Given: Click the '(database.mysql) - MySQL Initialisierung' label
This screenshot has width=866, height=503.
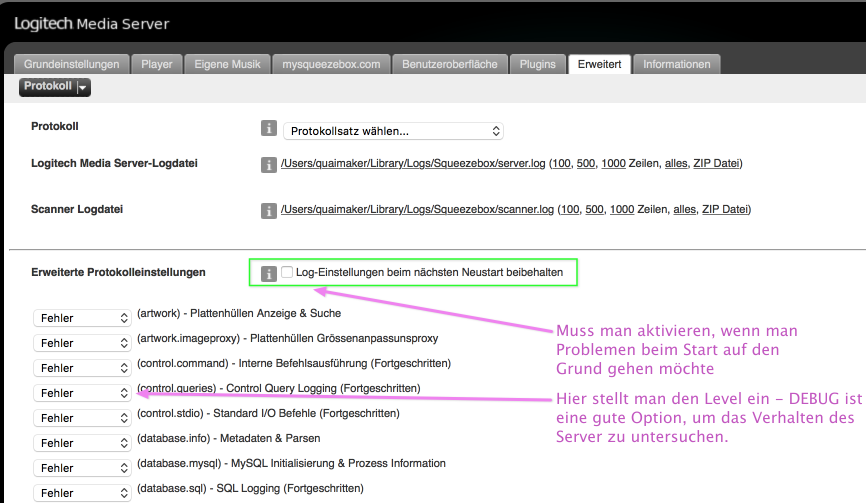Looking at the screenshot, I should coord(291,463).
